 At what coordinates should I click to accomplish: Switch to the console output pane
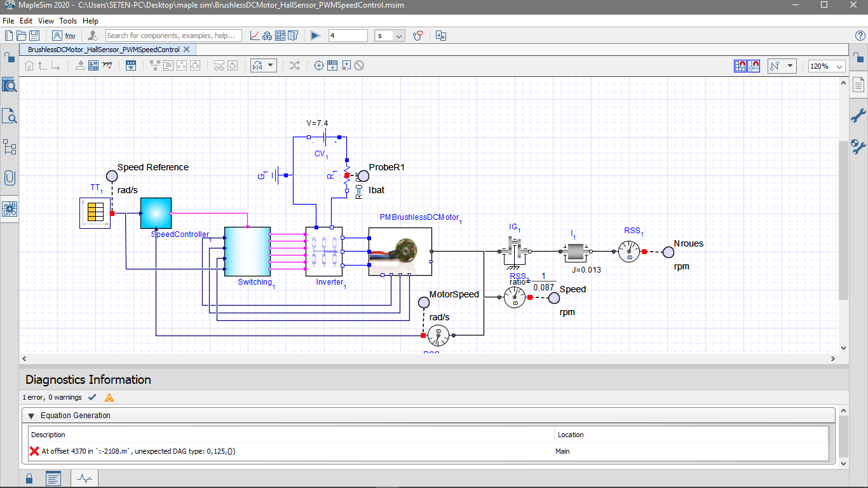53,478
